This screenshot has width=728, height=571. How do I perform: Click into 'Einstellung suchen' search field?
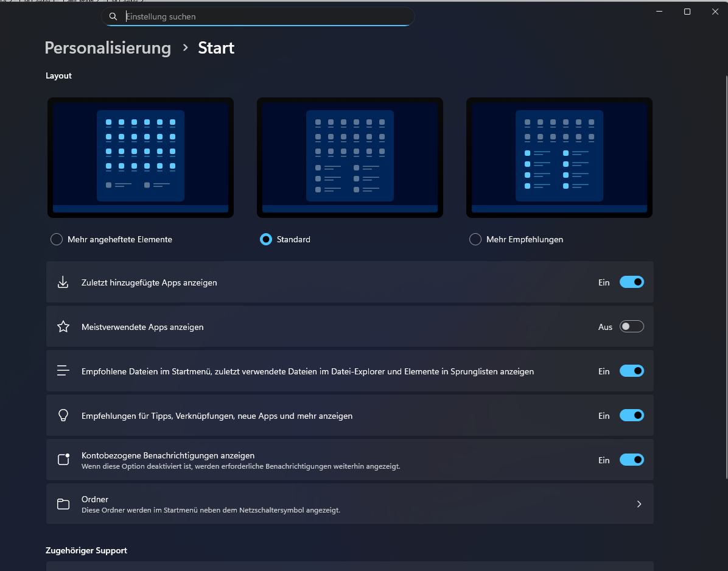(257, 16)
